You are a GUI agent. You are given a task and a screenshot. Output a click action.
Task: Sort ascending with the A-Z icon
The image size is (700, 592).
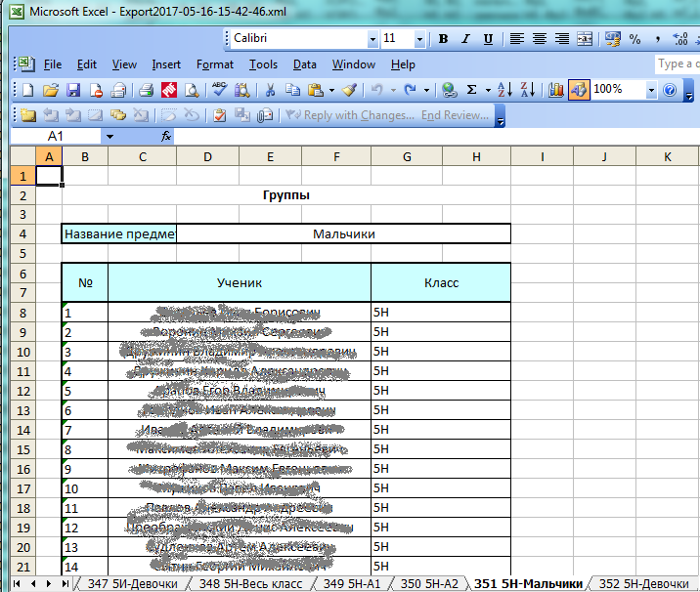[x=504, y=90]
